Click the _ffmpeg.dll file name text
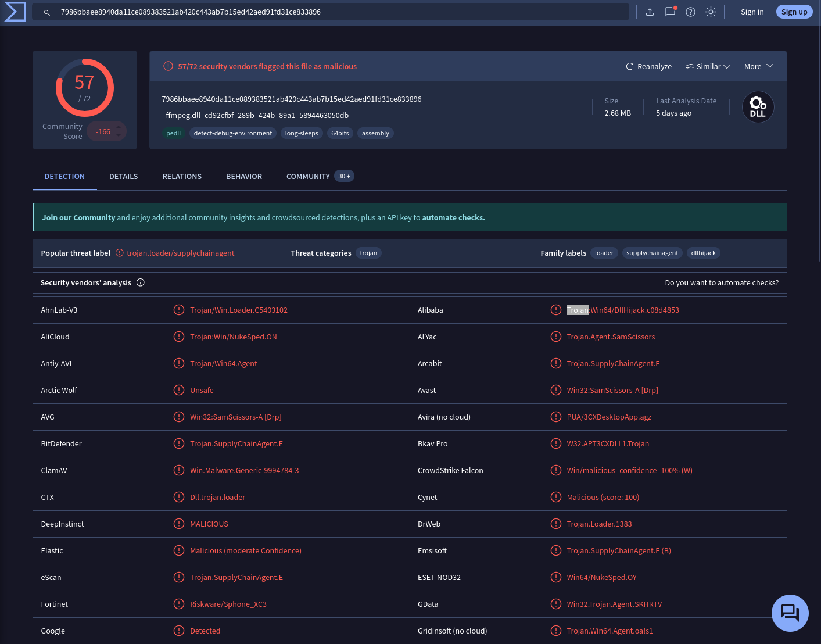The height and width of the screenshot is (644, 821). [255, 115]
